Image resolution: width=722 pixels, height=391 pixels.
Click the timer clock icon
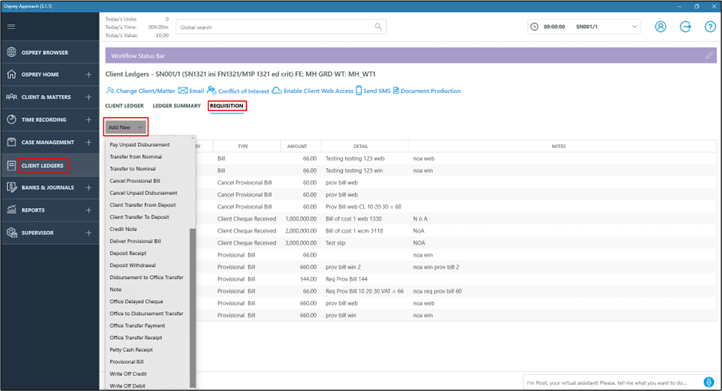coord(534,27)
